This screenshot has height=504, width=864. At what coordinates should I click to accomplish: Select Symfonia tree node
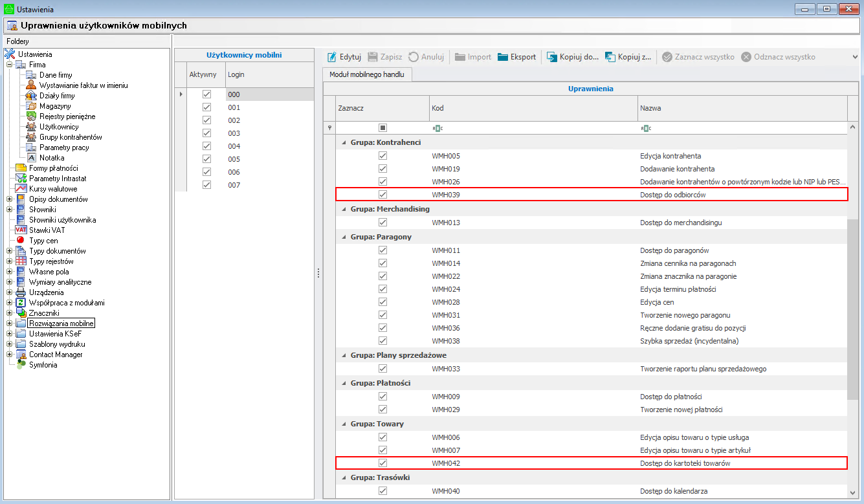(43, 365)
